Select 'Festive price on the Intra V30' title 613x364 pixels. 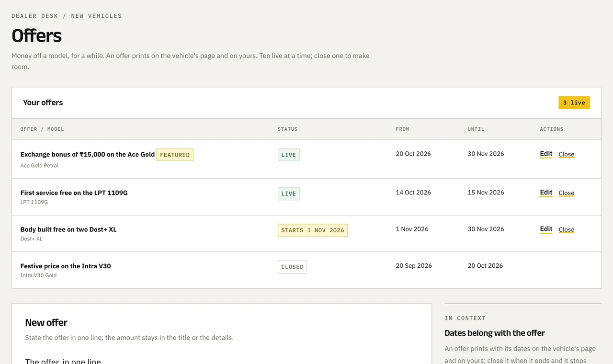pos(66,266)
